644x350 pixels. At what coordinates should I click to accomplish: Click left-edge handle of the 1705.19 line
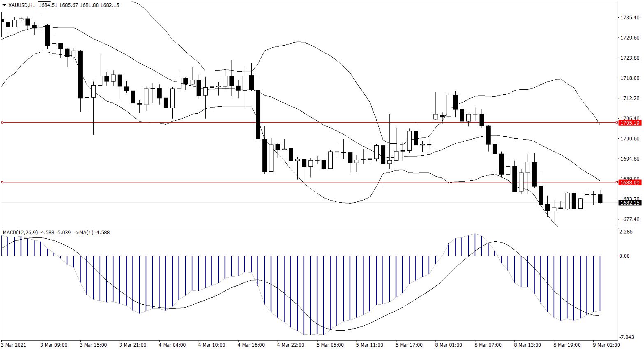coord(2,123)
